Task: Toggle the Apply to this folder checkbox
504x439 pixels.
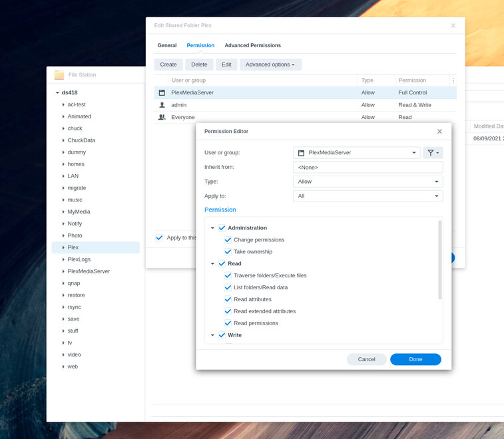Action: point(159,237)
